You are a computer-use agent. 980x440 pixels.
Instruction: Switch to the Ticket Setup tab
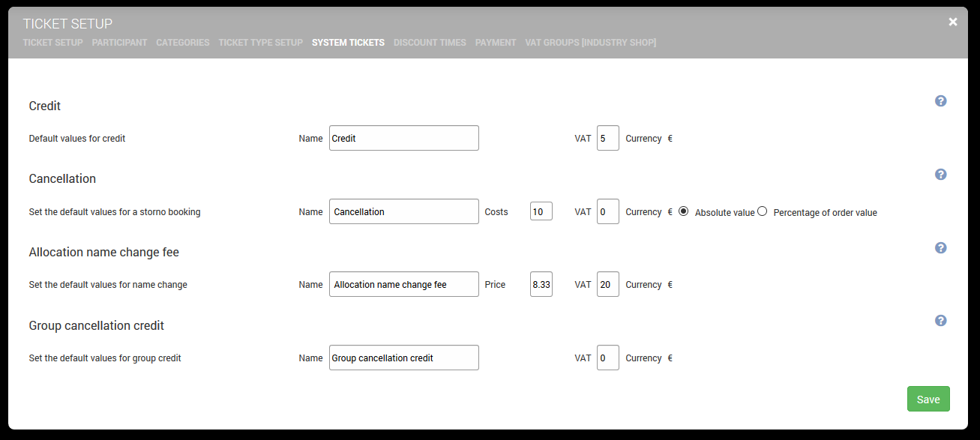tap(52, 43)
